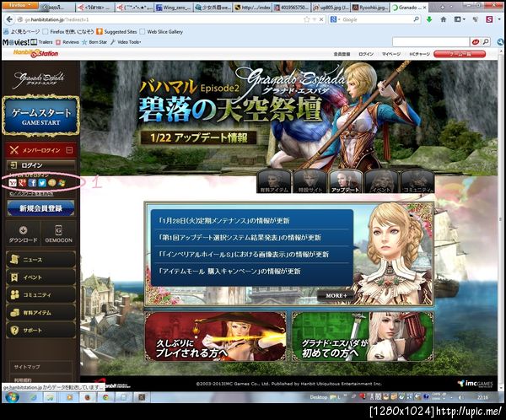This screenshot has width=506, height=420.
Task: Click the address bar URL field
Action: pos(161,19)
